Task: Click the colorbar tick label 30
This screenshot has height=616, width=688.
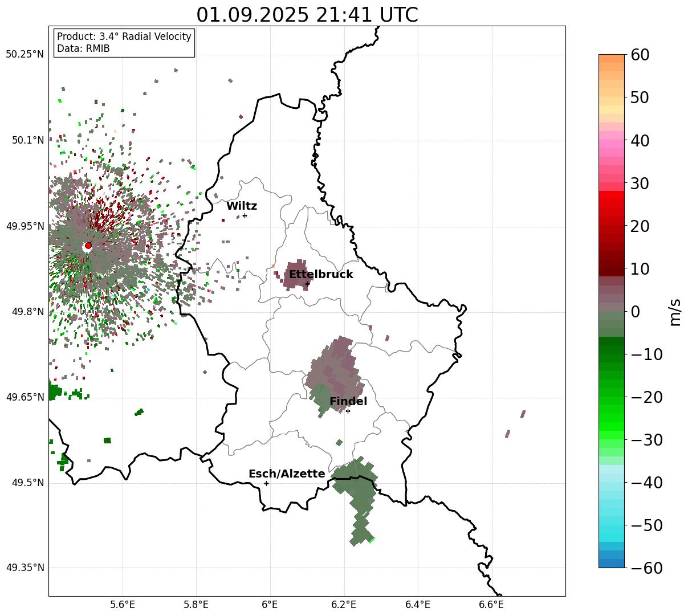Action: [x=641, y=183]
